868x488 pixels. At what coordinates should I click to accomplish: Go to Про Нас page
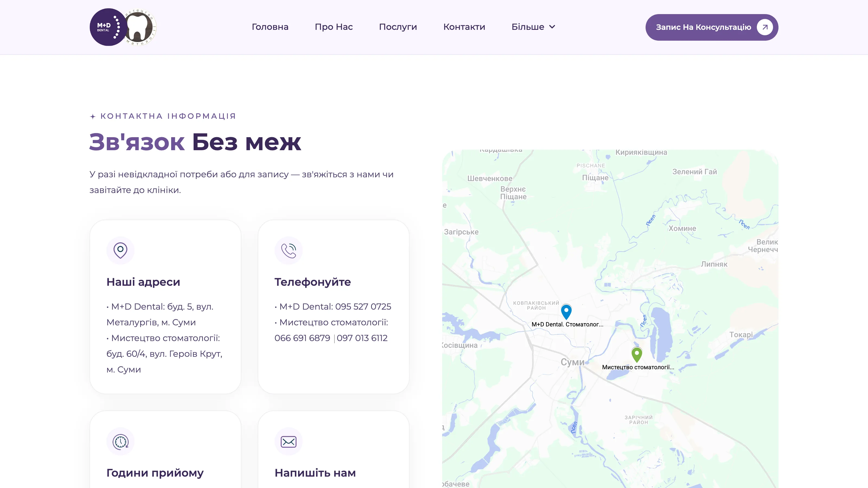tap(334, 27)
